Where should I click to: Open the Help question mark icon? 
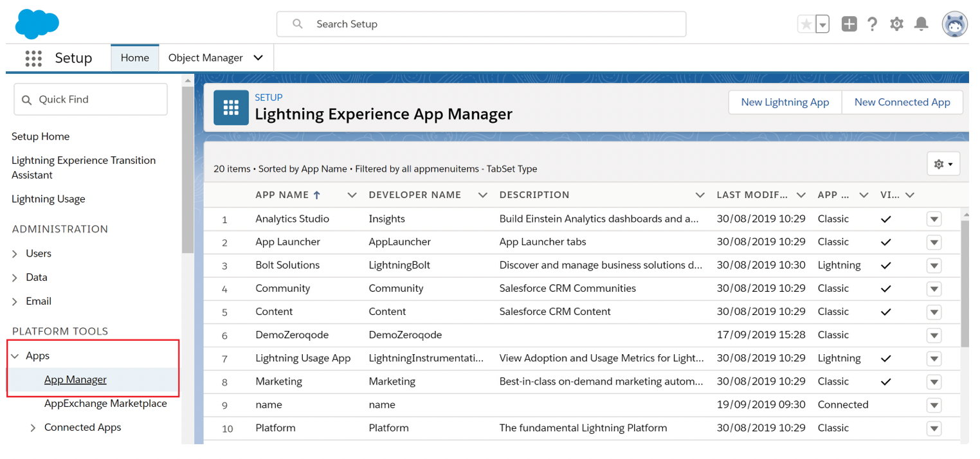click(872, 24)
